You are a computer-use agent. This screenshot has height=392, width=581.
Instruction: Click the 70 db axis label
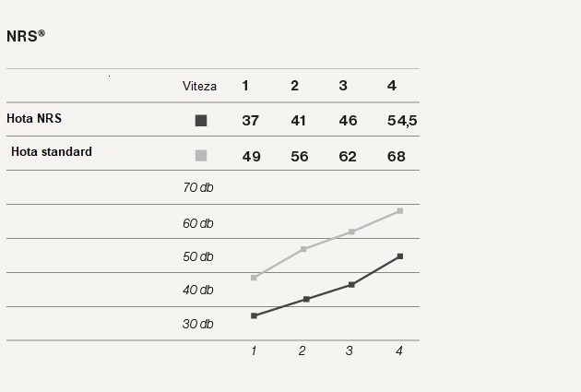coord(198,187)
